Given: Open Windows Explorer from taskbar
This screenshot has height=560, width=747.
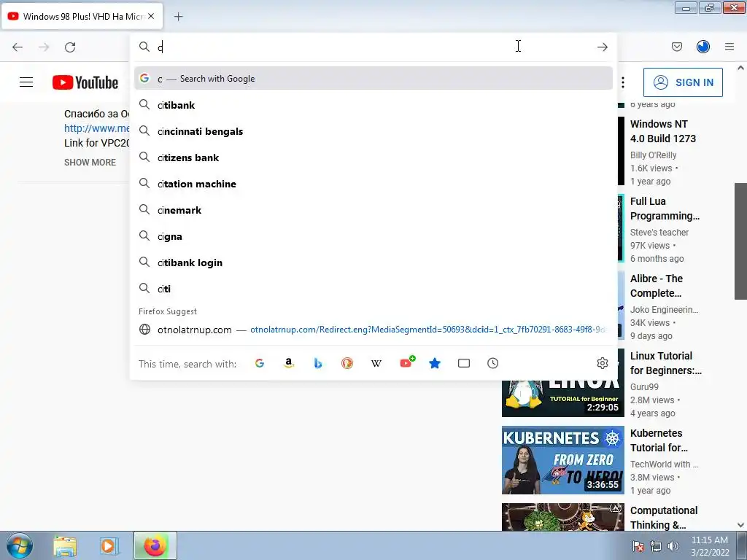Looking at the screenshot, I should coord(65,546).
